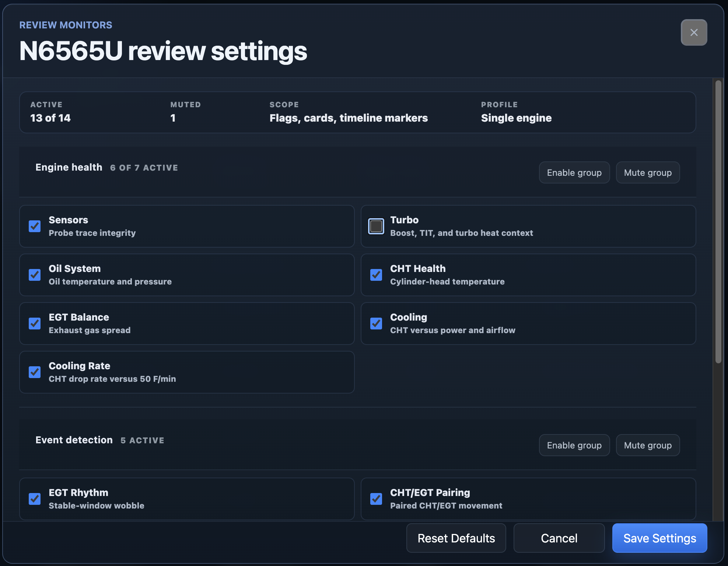Click the 'Exhaust gas spread' description
Viewport: 728px width, 566px height.
90,330
